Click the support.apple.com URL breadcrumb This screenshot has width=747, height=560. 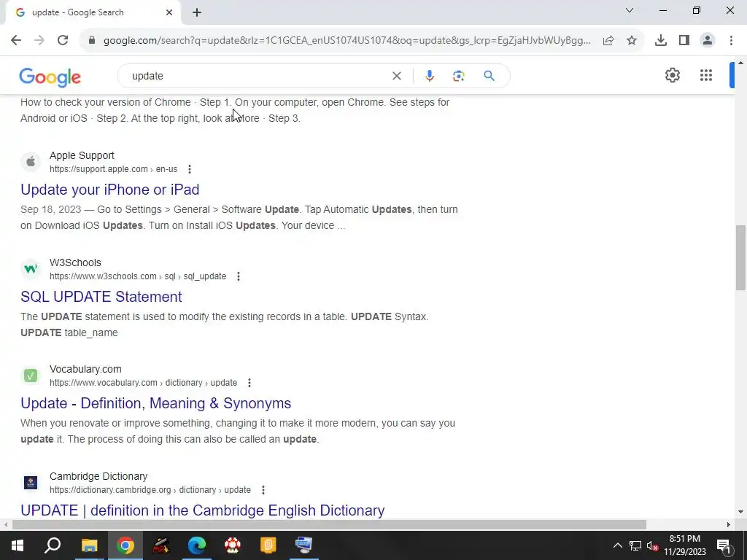click(113, 169)
